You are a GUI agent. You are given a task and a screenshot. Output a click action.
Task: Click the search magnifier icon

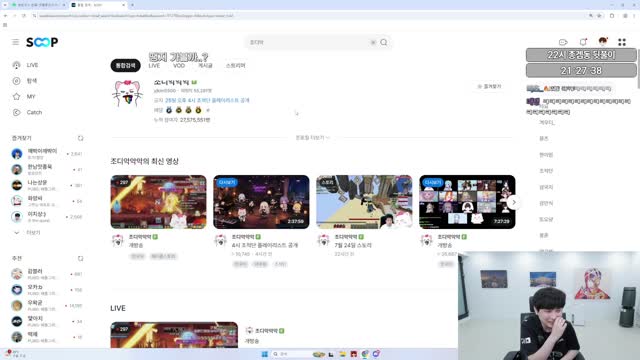coord(384,42)
